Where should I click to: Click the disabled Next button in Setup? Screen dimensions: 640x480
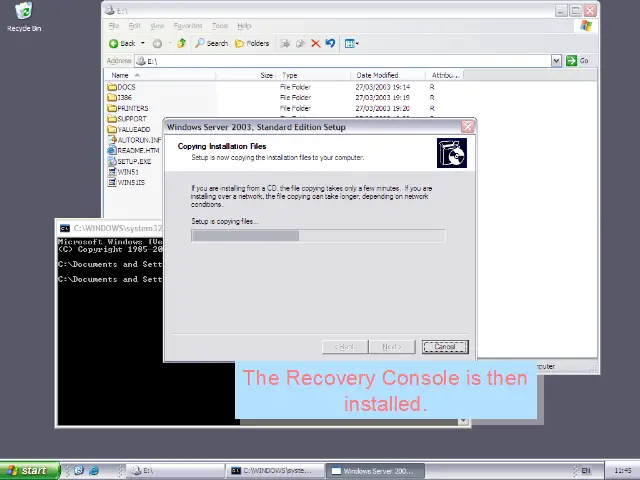pos(392,347)
